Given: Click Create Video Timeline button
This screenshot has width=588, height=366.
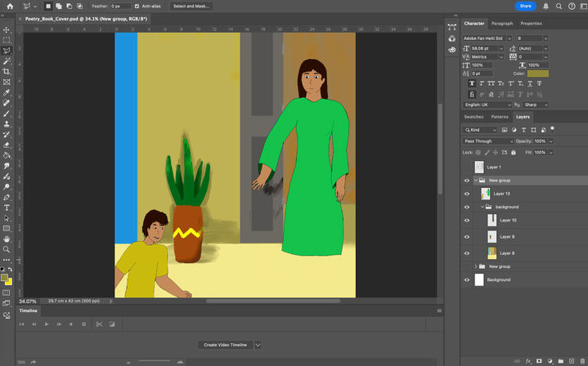Looking at the screenshot, I should click(x=226, y=345).
